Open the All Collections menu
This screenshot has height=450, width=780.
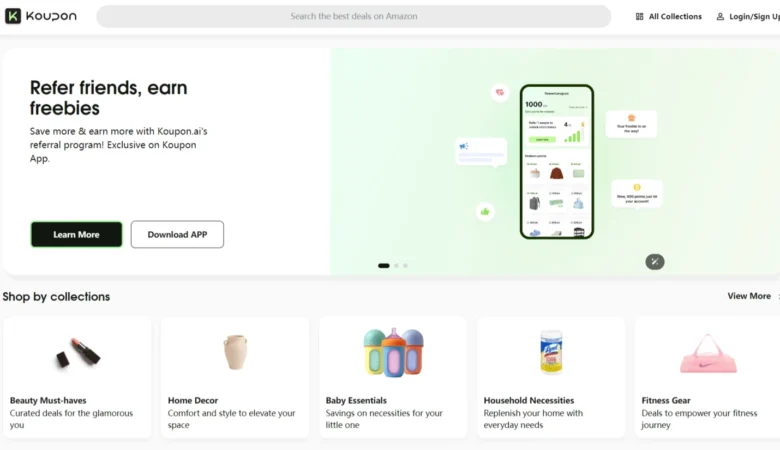pyautogui.click(x=669, y=16)
